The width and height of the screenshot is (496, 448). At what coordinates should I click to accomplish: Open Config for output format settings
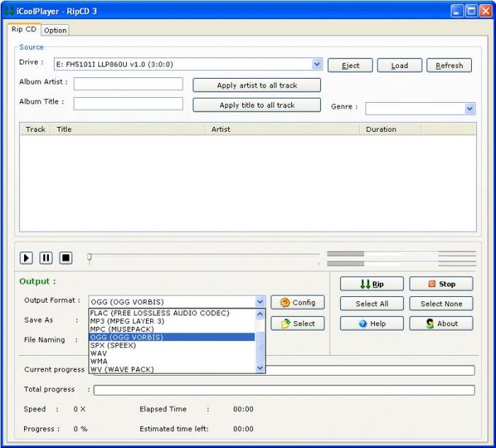tap(298, 303)
